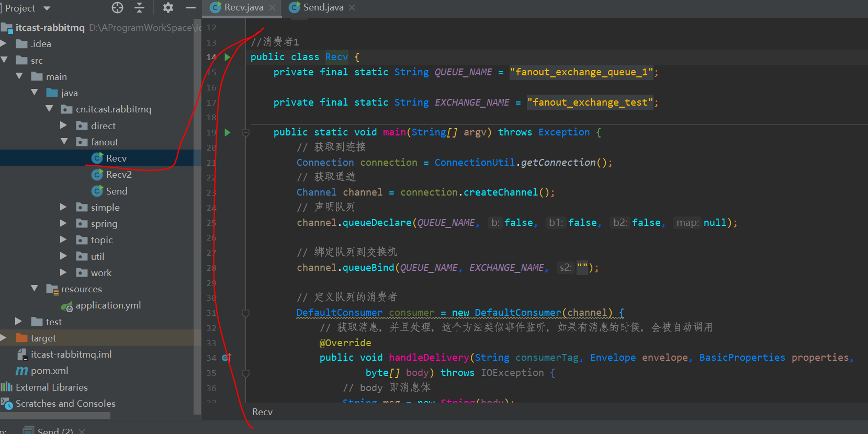868x434 pixels.
Task: Click the application.yml Spring icon
Action: pyautogui.click(x=67, y=306)
